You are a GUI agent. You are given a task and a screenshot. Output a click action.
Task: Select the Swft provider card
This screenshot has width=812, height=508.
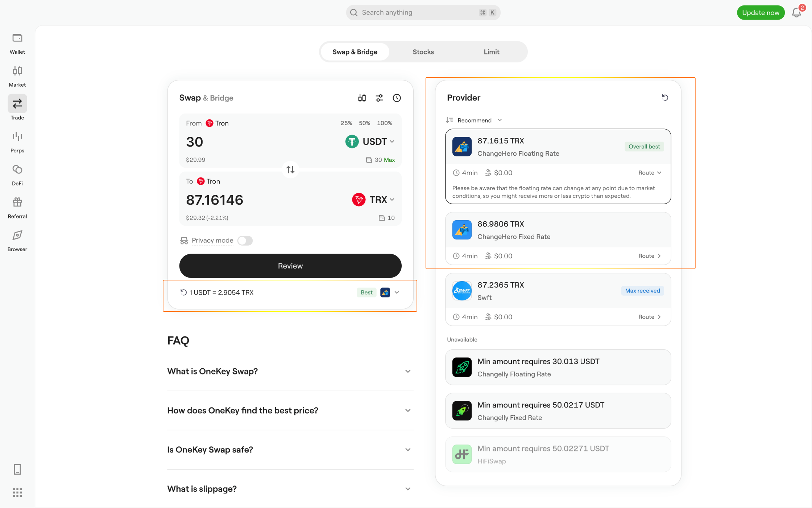pos(558,300)
